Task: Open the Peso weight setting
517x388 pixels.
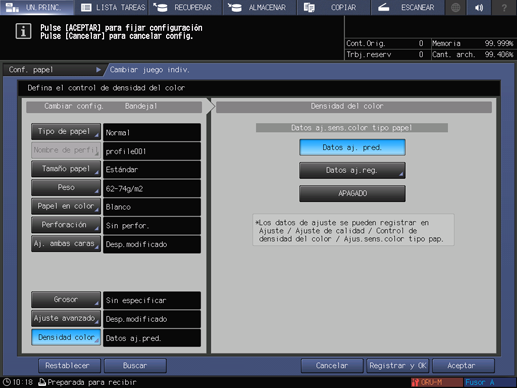Action: point(66,187)
